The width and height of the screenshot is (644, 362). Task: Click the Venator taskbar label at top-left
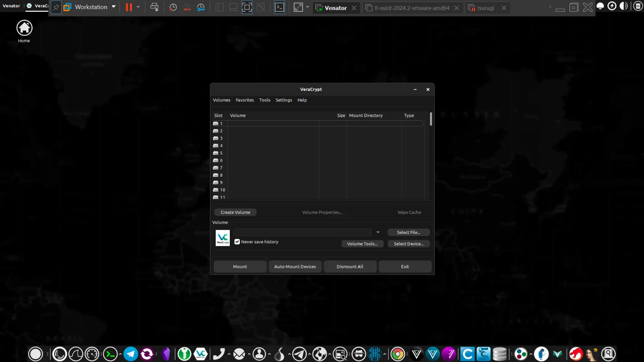pyautogui.click(x=11, y=6)
